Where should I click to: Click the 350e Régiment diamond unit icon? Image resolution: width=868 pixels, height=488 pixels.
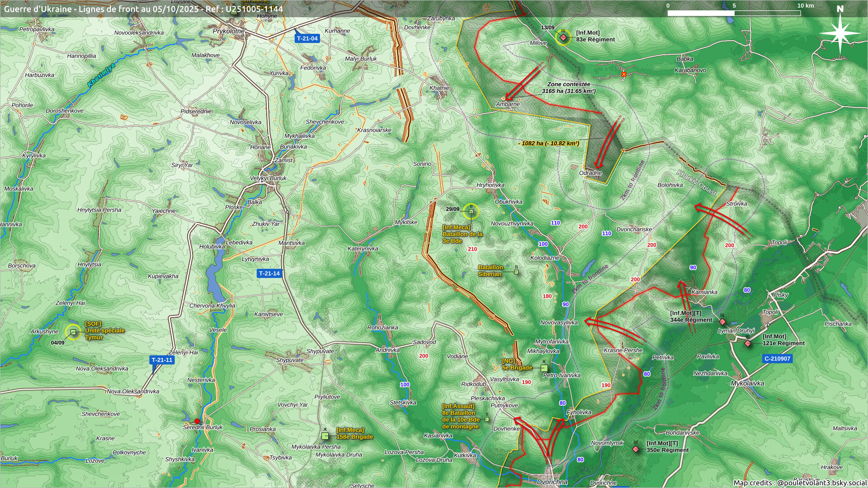(x=636, y=449)
